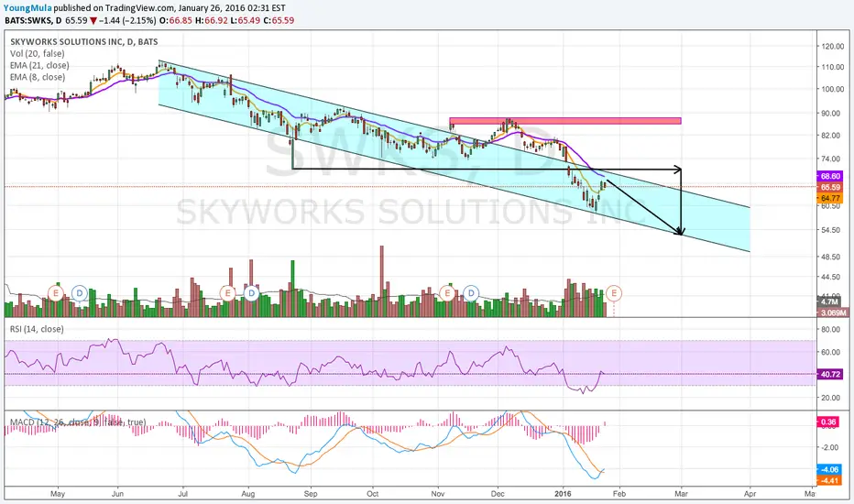The height and width of the screenshot is (504, 854).
Task: Click the Aug label on time axis
Action: (248, 494)
